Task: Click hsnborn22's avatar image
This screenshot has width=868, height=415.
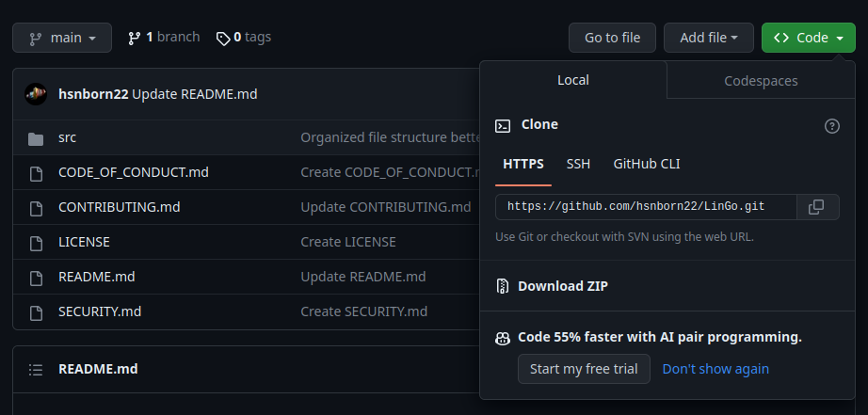Action: click(36, 94)
